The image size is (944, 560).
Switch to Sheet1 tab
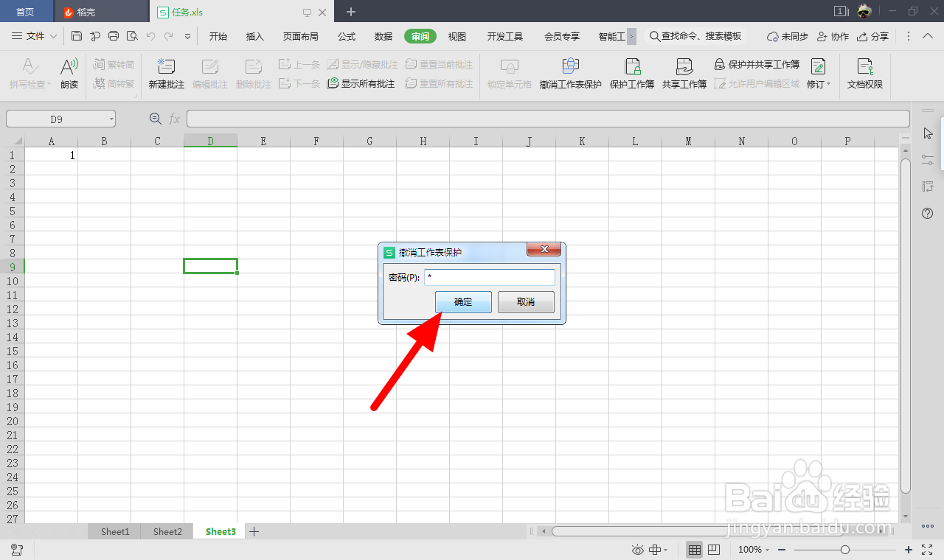coord(115,531)
